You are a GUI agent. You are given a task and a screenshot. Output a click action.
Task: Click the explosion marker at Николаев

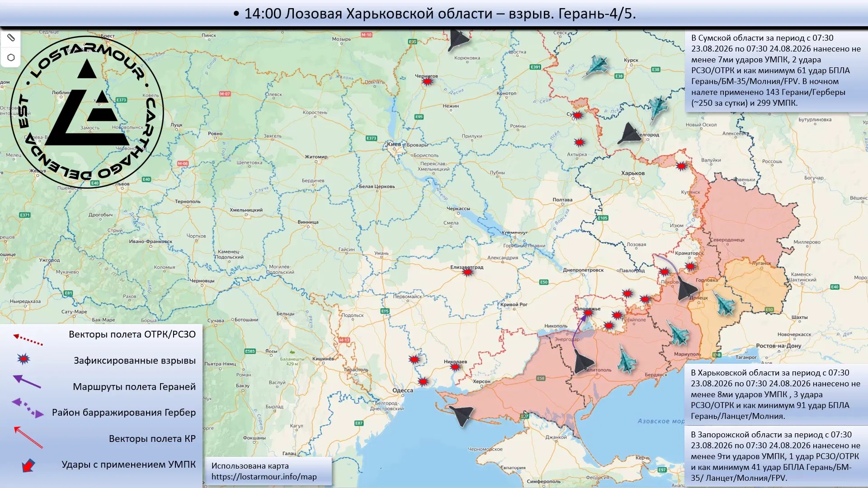click(455, 366)
